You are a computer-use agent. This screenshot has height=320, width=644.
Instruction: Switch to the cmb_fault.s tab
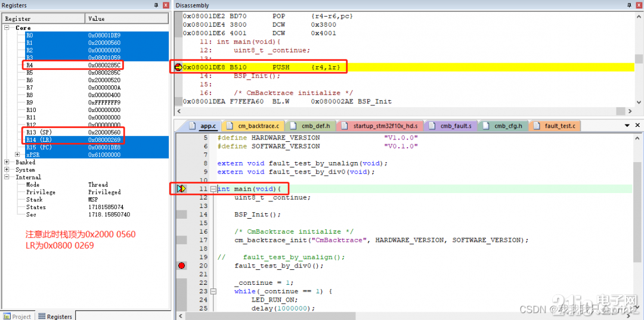tap(450, 126)
